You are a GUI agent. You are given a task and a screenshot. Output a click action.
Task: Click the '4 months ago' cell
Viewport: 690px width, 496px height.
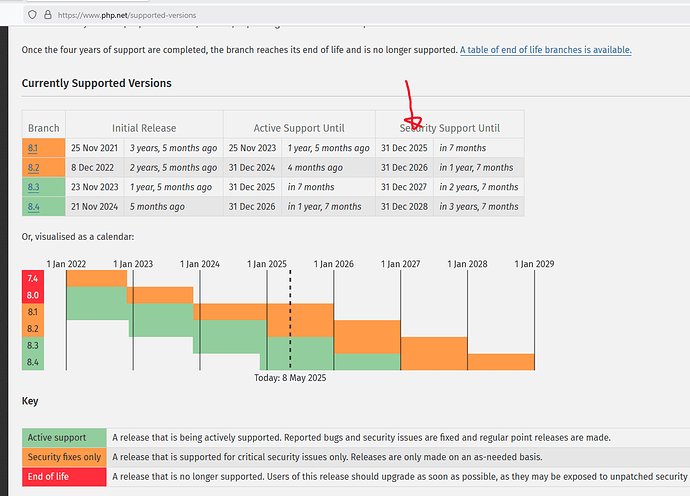tap(329, 168)
